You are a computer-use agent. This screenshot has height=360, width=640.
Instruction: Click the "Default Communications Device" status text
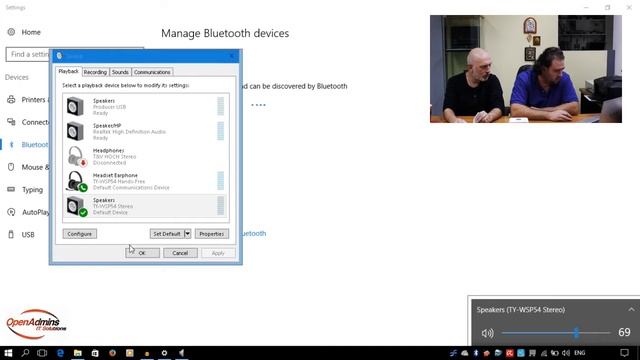click(x=131, y=188)
